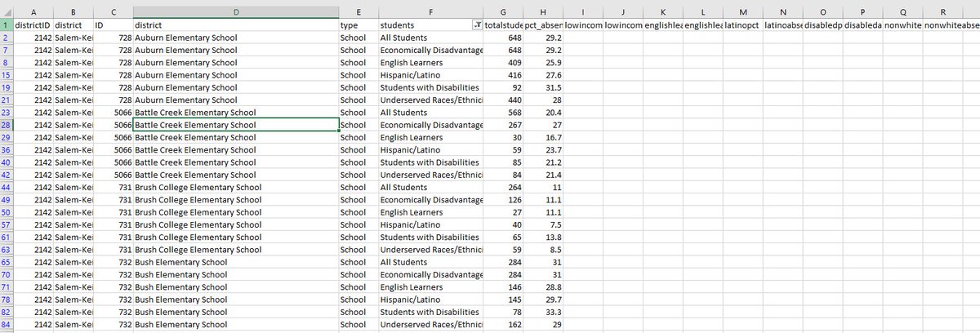Select Bush Elementary School cell in row 65
This screenshot has height=333, width=980.
[236, 263]
